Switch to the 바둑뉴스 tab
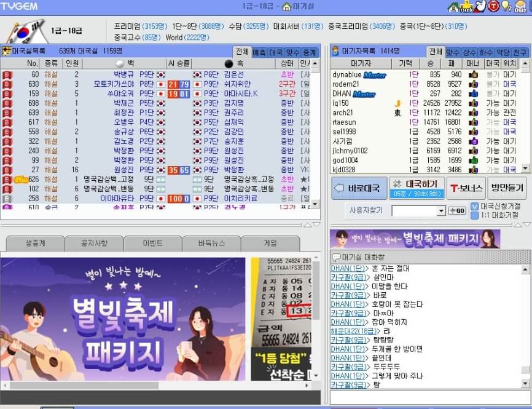This screenshot has height=409, width=532. coord(212,243)
